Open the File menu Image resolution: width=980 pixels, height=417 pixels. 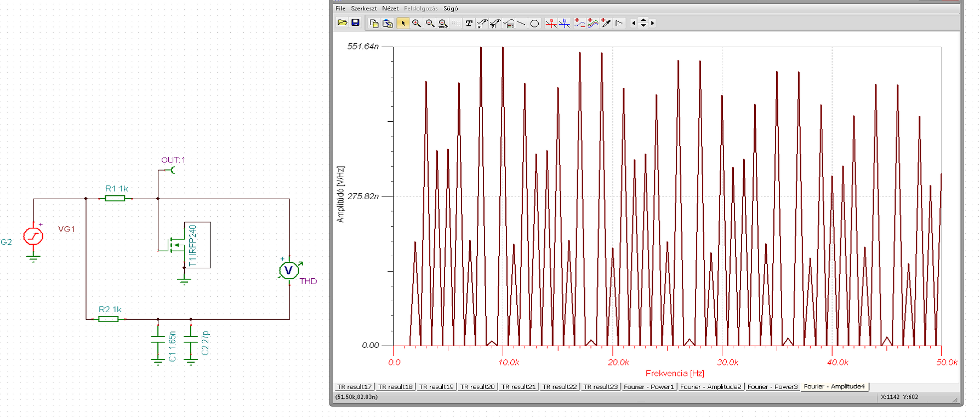pos(340,8)
